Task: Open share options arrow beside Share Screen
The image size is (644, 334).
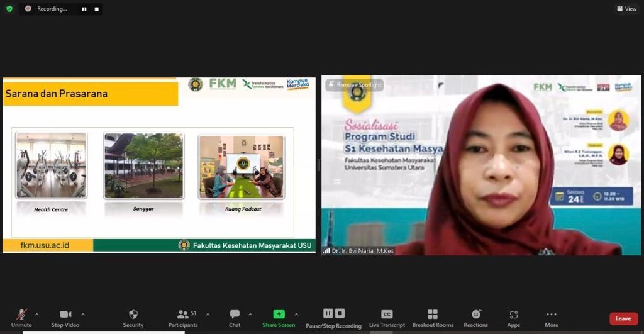Action: (x=296, y=315)
